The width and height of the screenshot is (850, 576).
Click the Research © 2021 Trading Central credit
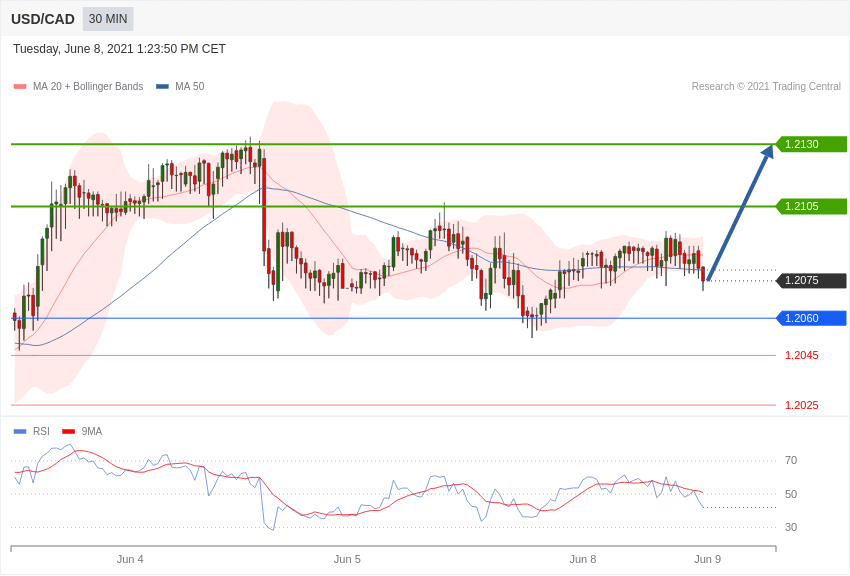766,86
